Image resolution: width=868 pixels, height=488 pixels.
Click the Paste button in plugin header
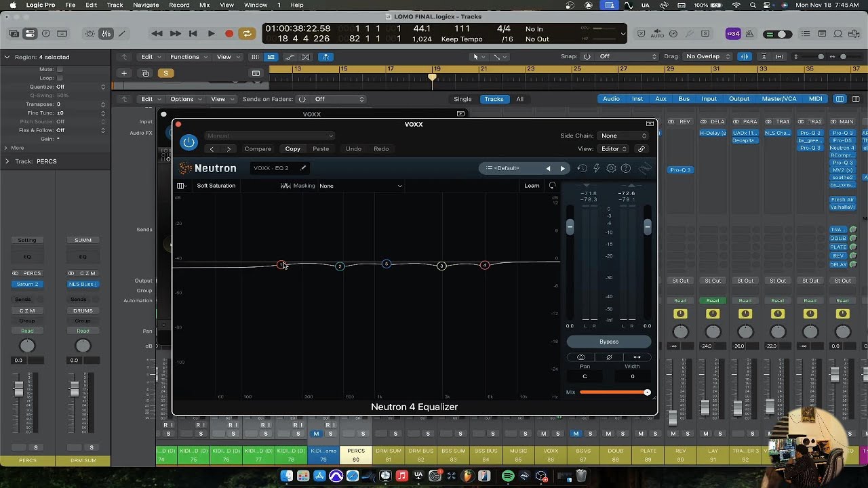coord(321,149)
